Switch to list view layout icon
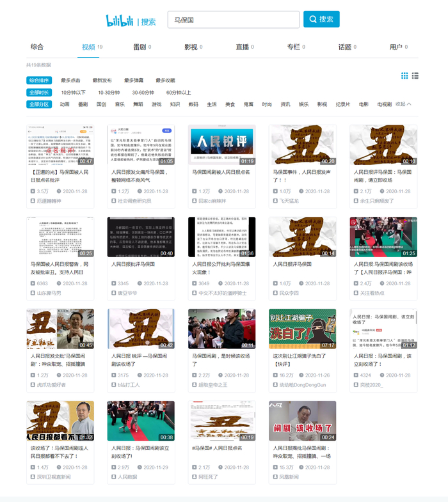Viewport: 448px width, 502px height. coord(415,75)
